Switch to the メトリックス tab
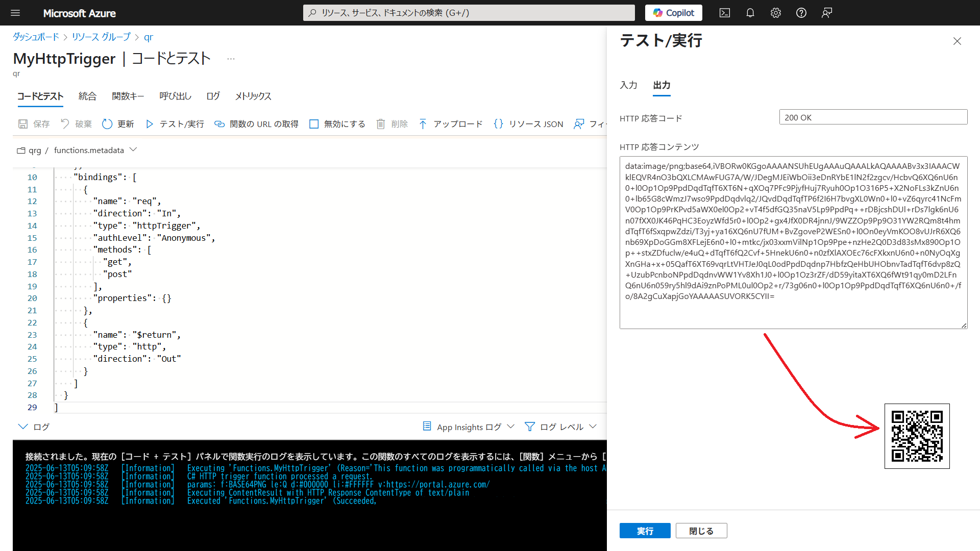980x551 pixels. tap(253, 96)
